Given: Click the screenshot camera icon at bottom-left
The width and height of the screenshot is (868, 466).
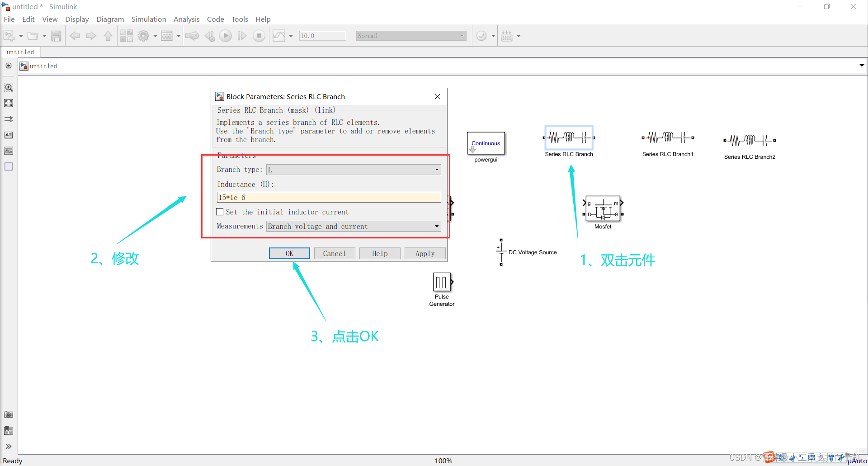Looking at the screenshot, I should 9,414.
